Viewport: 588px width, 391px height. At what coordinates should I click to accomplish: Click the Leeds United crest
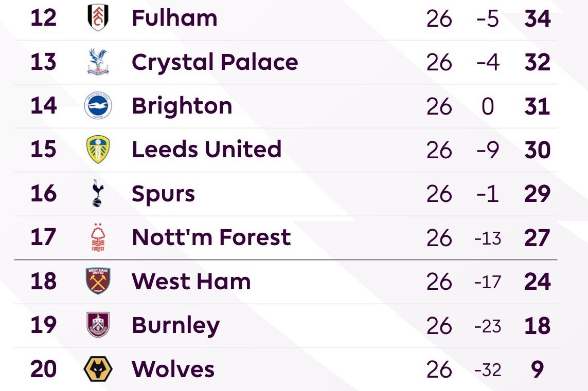98,150
